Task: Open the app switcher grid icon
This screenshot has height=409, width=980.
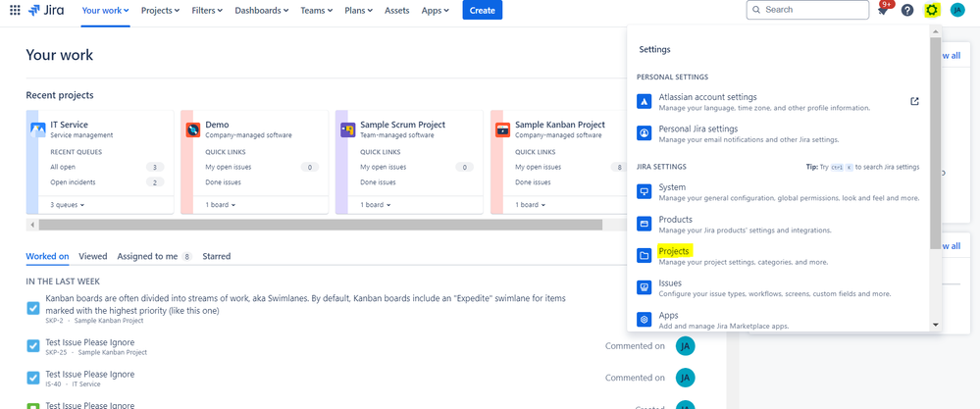Action: pyautogui.click(x=16, y=10)
